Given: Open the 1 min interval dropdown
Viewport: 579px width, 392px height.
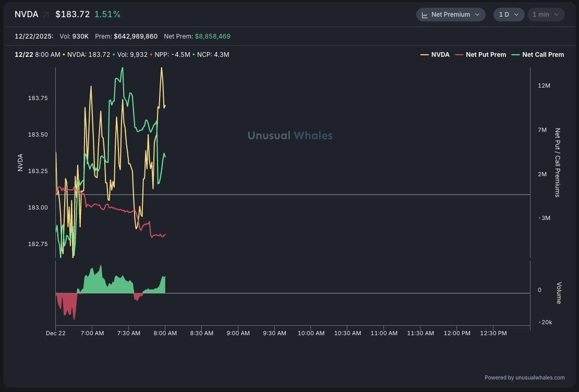Looking at the screenshot, I should (x=546, y=15).
